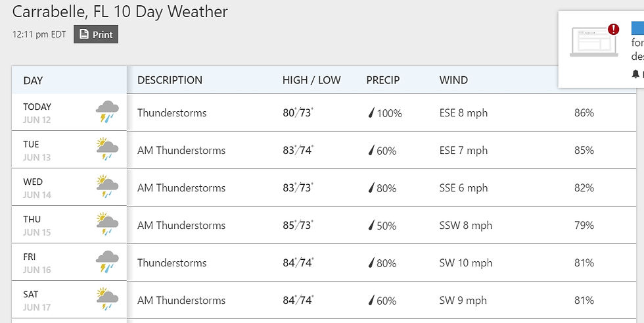Select the WIND column header
The width and height of the screenshot is (644, 323).
pyautogui.click(x=453, y=80)
